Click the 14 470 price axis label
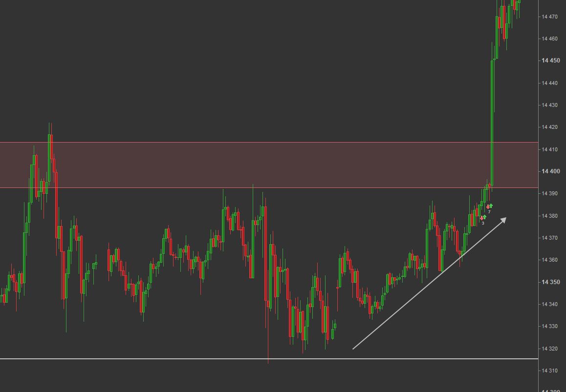The width and height of the screenshot is (566, 392). coord(550,17)
